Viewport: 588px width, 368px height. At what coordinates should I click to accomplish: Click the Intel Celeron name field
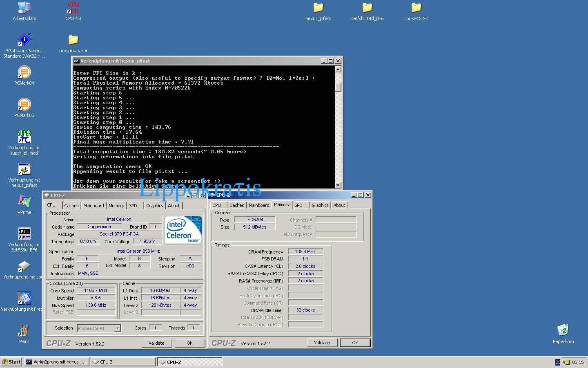pos(119,219)
